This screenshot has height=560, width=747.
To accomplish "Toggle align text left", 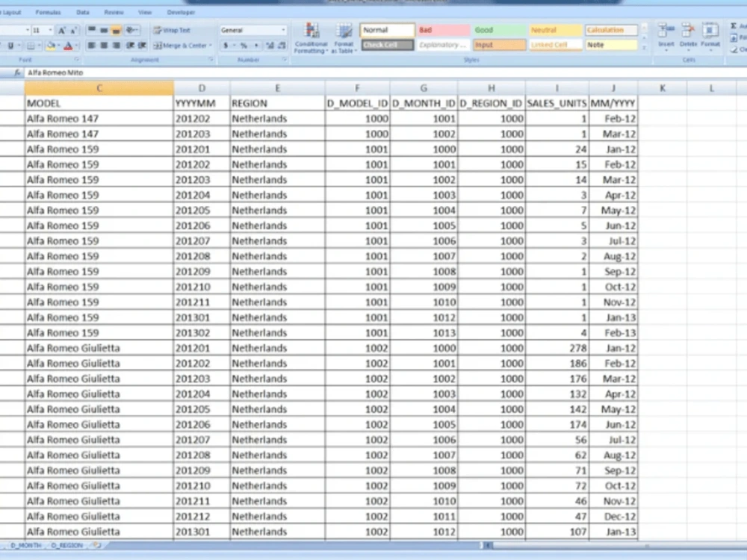I will [91, 46].
